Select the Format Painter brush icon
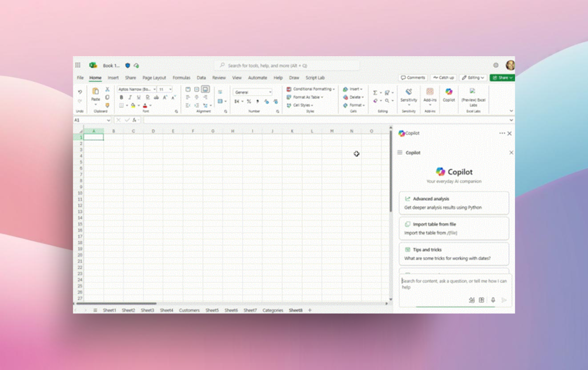The width and height of the screenshot is (588, 370). pos(107,106)
